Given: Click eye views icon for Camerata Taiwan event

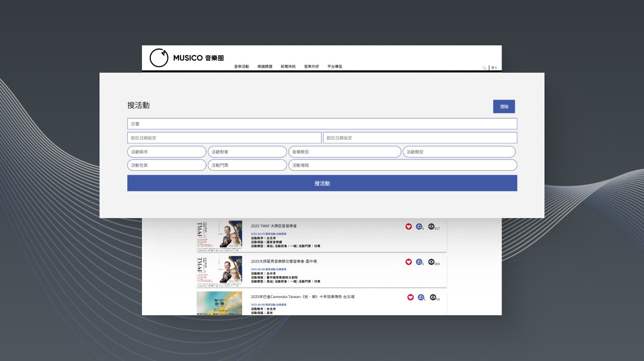Looking at the screenshot, I should pyautogui.click(x=433, y=297).
